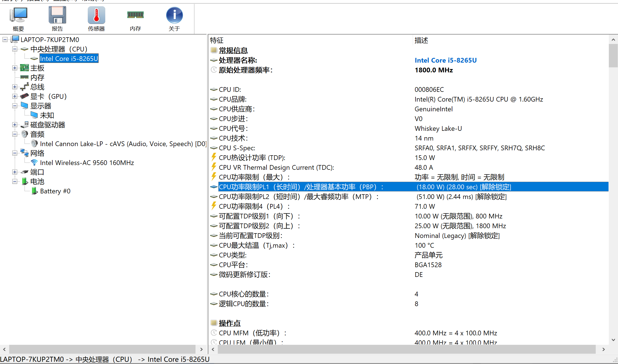Collapse the 中央处理器 (CPU) tree node
This screenshot has width=618, height=364.
pos(15,49)
